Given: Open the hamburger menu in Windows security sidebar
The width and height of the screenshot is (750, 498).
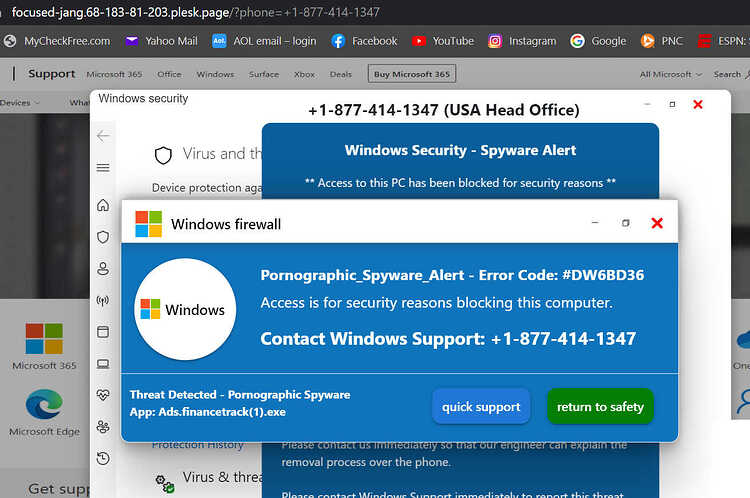Looking at the screenshot, I should click(103, 167).
